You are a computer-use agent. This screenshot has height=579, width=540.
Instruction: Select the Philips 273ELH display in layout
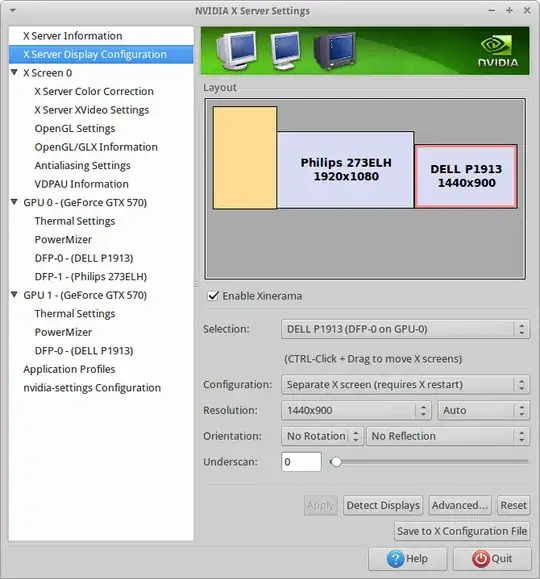(345, 170)
